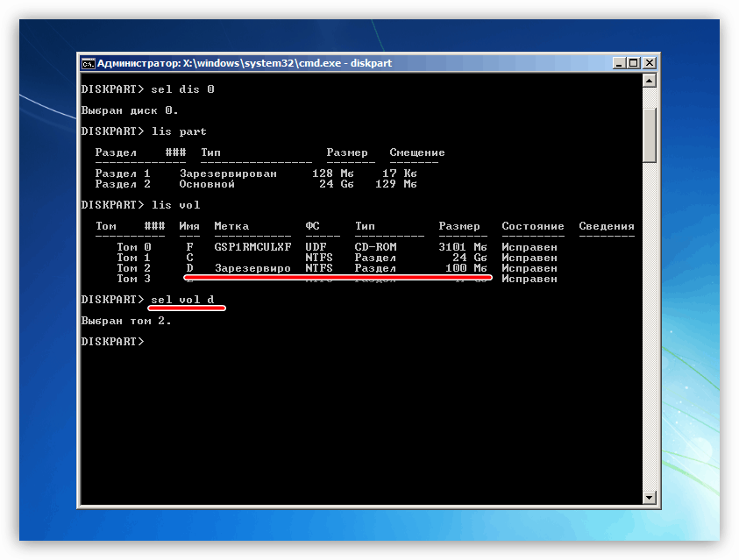Click the 'Том 1' row label
This screenshot has width=739, height=560.
pyautogui.click(x=134, y=258)
